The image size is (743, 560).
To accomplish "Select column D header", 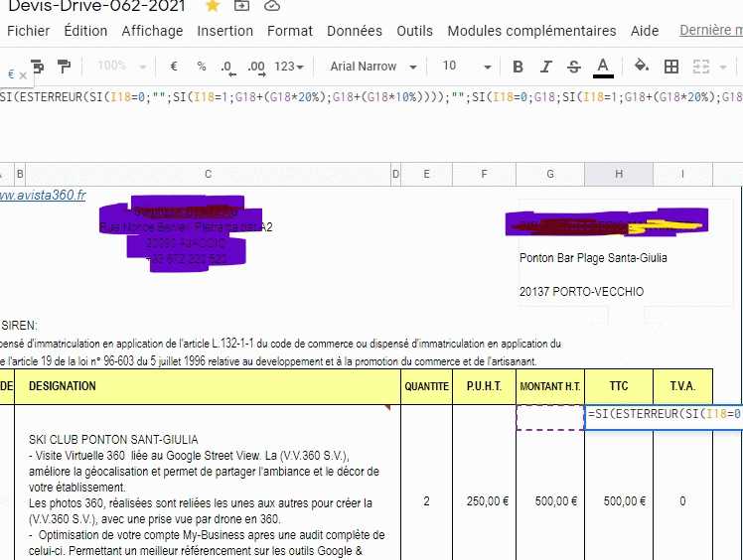I will (395, 175).
